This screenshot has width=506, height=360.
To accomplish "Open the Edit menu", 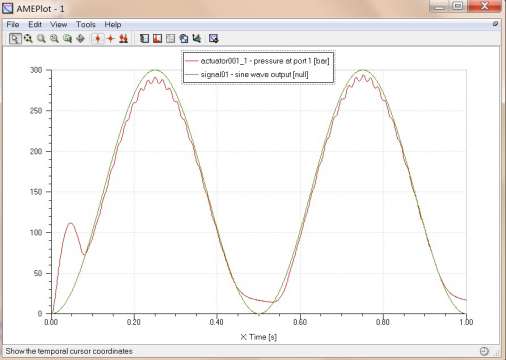I will (35, 25).
